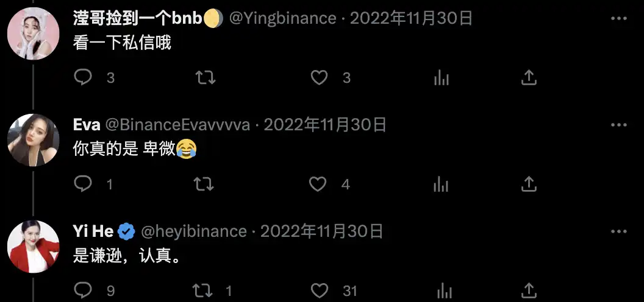644x302 pixels.
Task: Reply to Yi He's tweet
Action: tap(82, 290)
